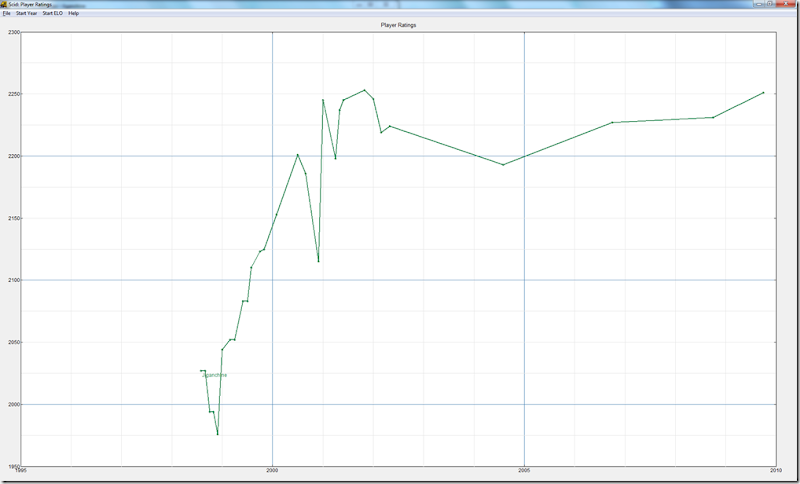The image size is (800, 484).
Task: Minimize the Player Ratings window
Action: coord(758,4)
